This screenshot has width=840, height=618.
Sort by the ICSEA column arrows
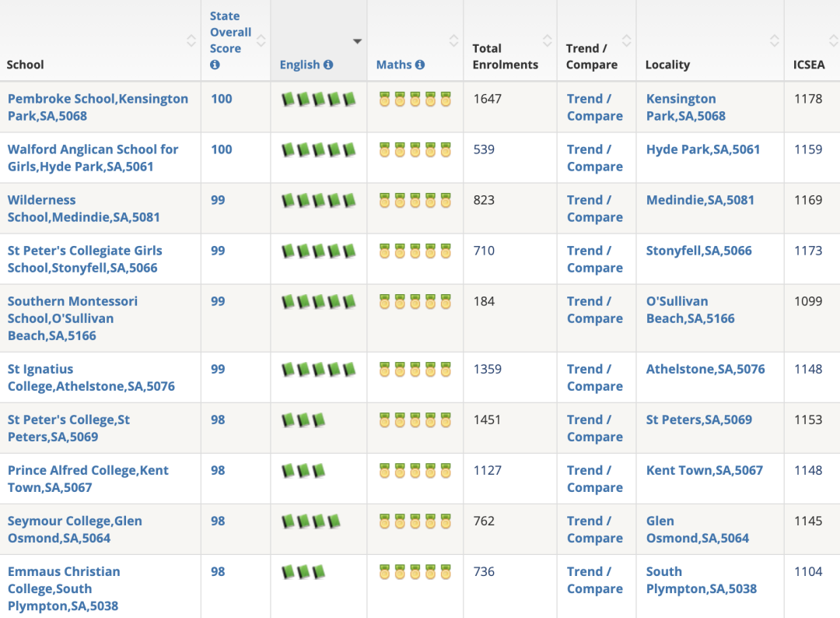click(834, 40)
